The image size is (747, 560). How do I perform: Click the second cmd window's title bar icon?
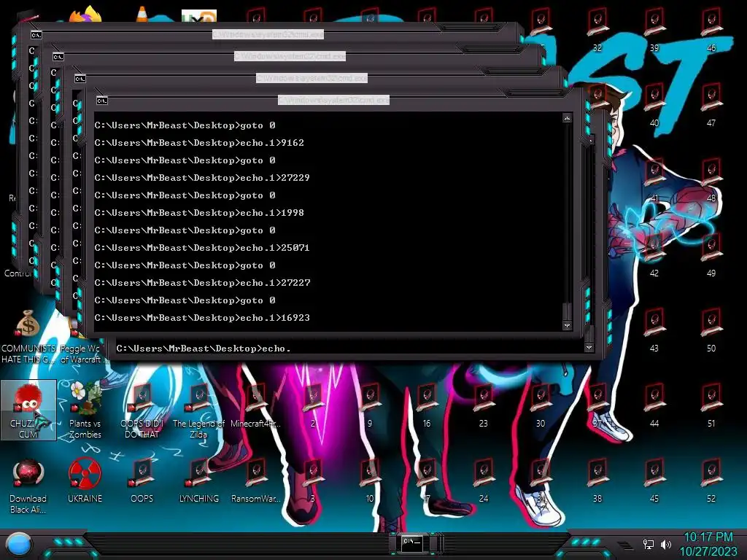(x=58, y=57)
